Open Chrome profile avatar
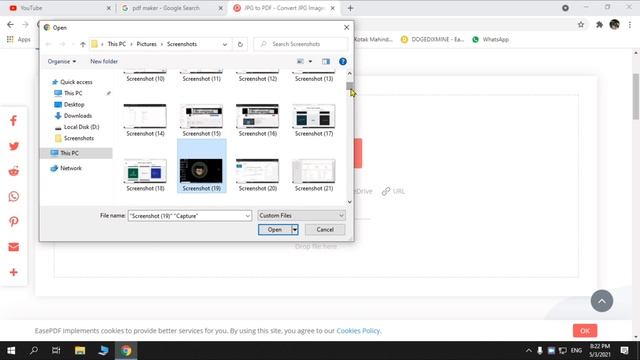Viewport: 640px width, 360px height. click(614, 24)
